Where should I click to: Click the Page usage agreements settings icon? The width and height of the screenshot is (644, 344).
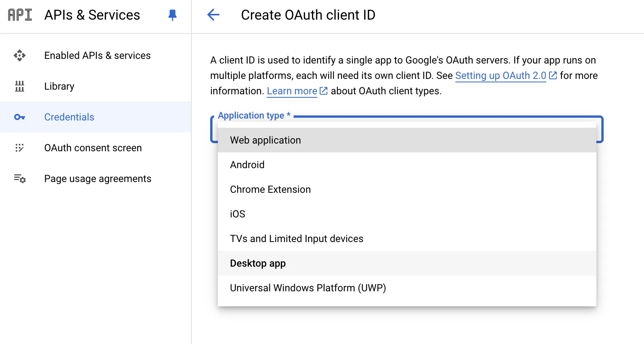[20, 179]
